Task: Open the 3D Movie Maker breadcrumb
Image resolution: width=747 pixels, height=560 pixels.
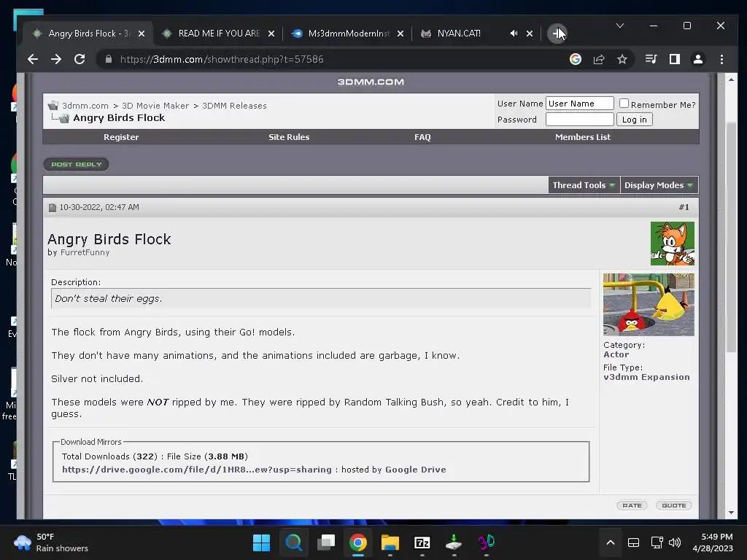Action: (155, 106)
